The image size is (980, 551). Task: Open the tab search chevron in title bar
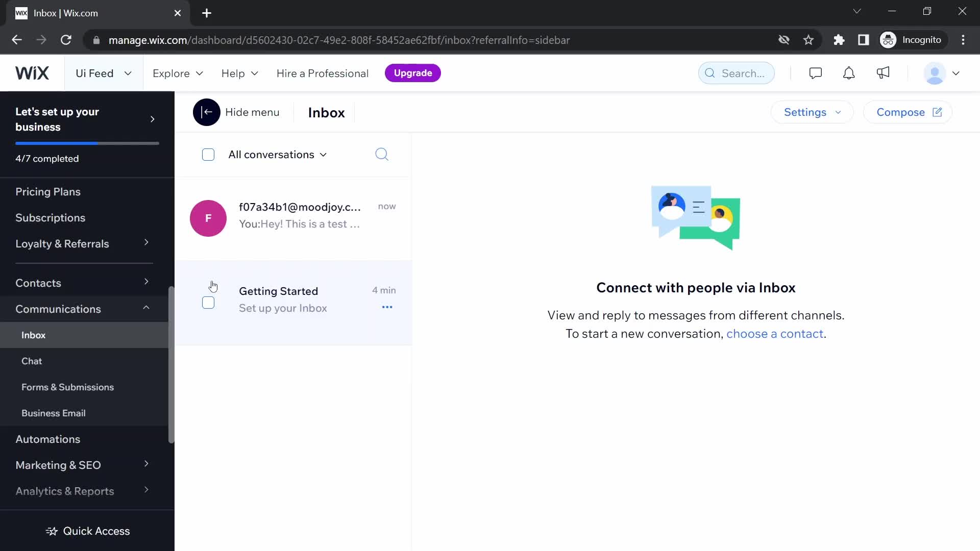tap(857, 11)
